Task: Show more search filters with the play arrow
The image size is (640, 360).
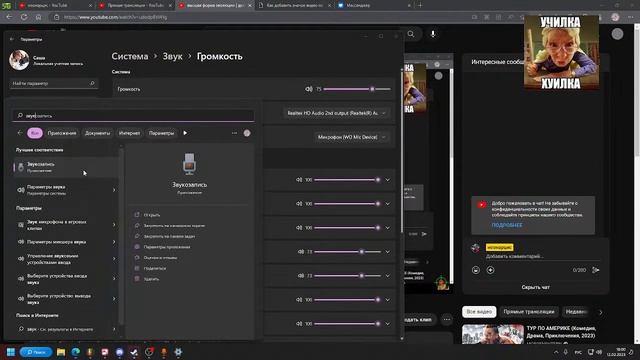Action: (185, 133)
